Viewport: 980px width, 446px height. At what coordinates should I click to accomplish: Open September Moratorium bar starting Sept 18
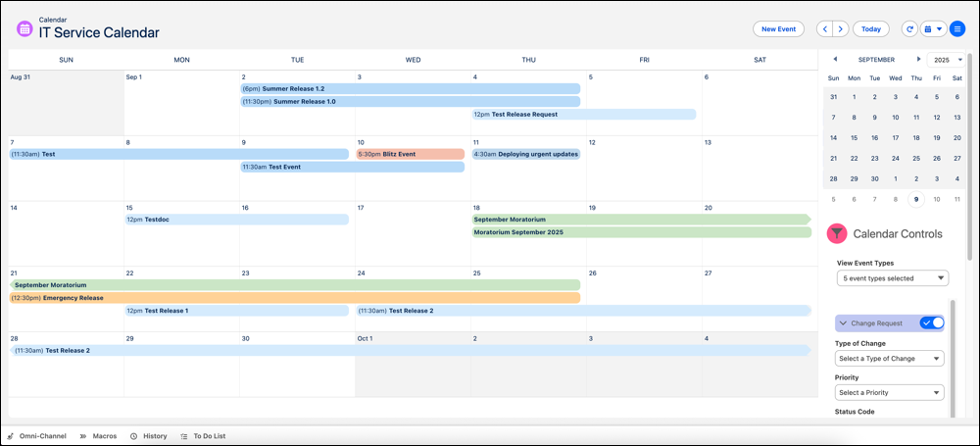pyautogui.click(x=641, y=220)
